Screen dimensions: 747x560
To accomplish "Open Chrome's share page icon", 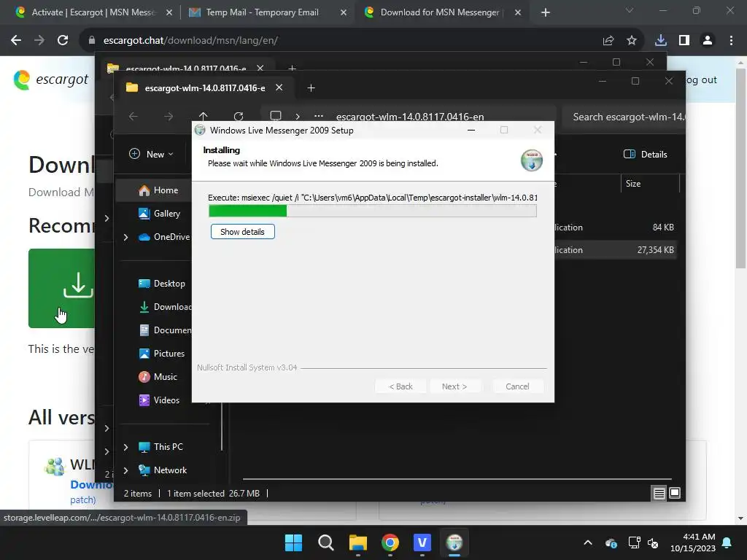I will click(608, 41).
